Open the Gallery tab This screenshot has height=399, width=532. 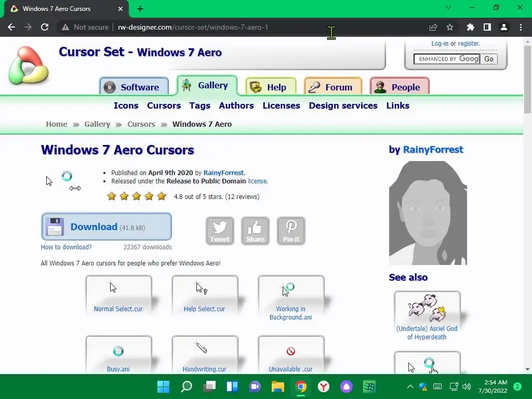pyautogui.click(x=207, y=85)
